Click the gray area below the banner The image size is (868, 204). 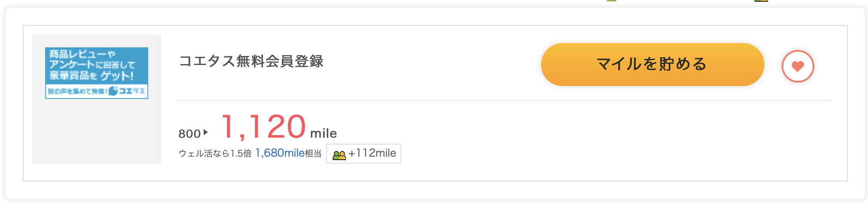click(x=97, y=131)
